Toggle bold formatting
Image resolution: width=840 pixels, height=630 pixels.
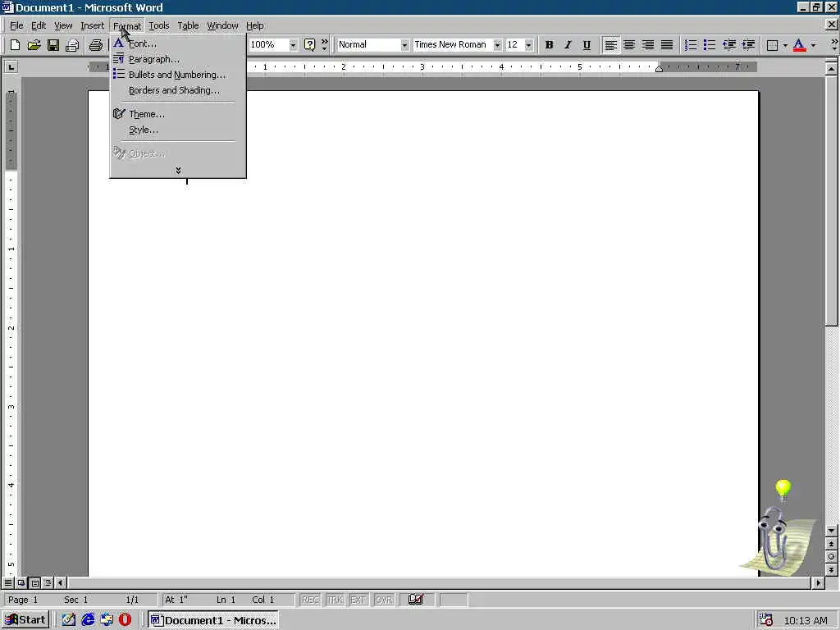tap(549, 45)
